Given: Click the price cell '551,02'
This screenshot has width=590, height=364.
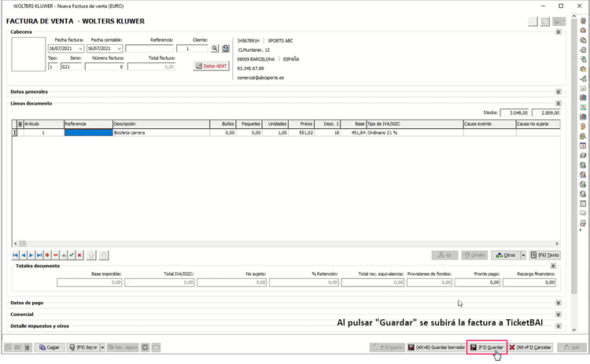Looking at the screenshot, I should click(x=301, y=133).
